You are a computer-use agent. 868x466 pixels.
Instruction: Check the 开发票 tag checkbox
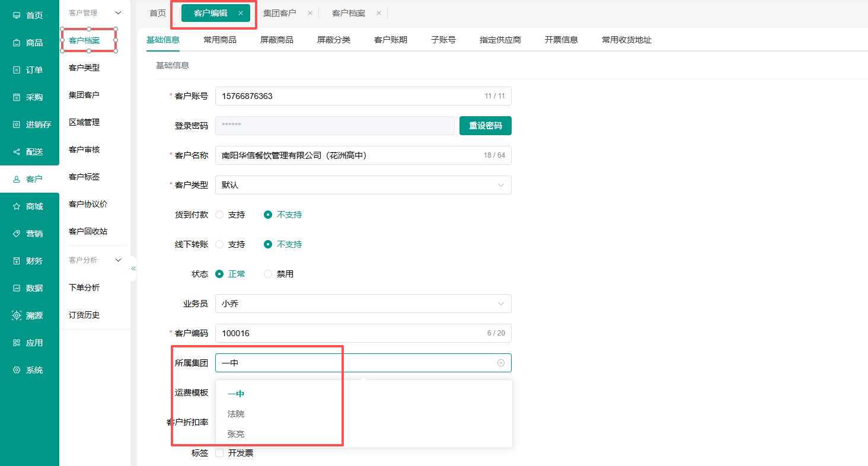point(219,453)
